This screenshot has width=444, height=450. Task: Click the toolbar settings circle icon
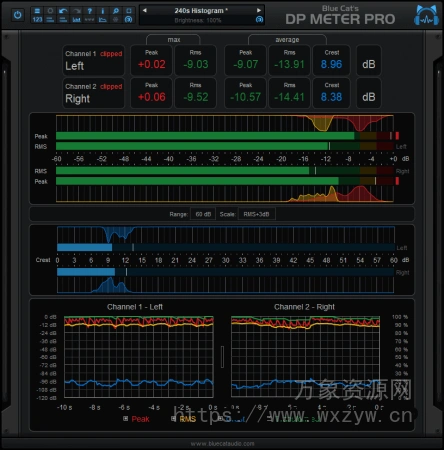128,20
